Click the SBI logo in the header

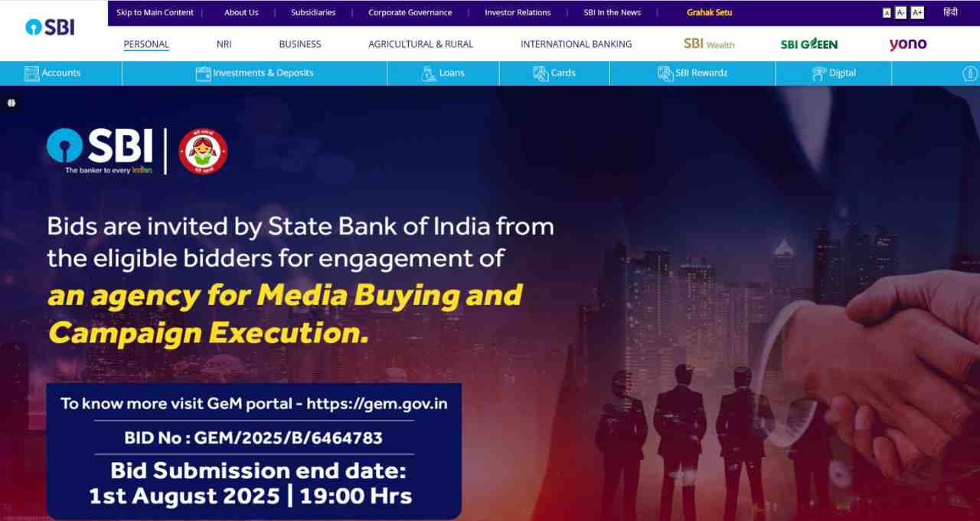pos(50,28)
